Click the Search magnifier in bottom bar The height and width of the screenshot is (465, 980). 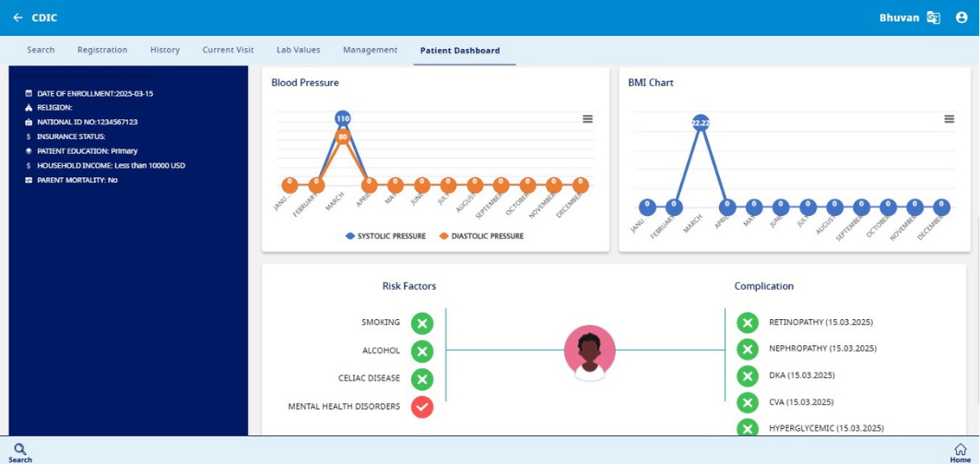pyautogui.click(x=20, y=451)
